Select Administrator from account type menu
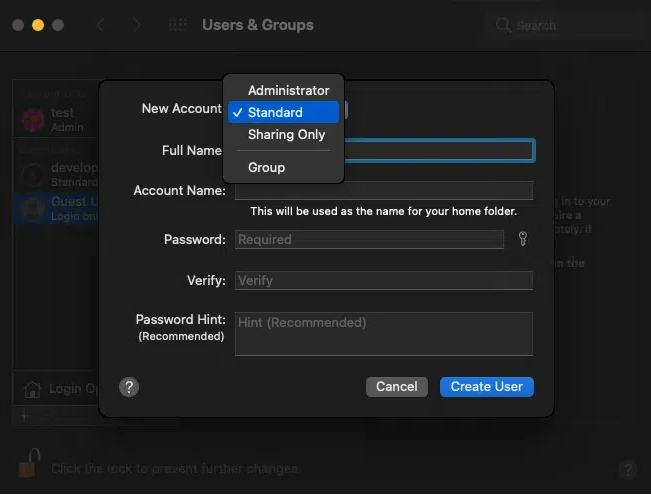The width and height of the screenshot is (651, 495). (288, 90)
